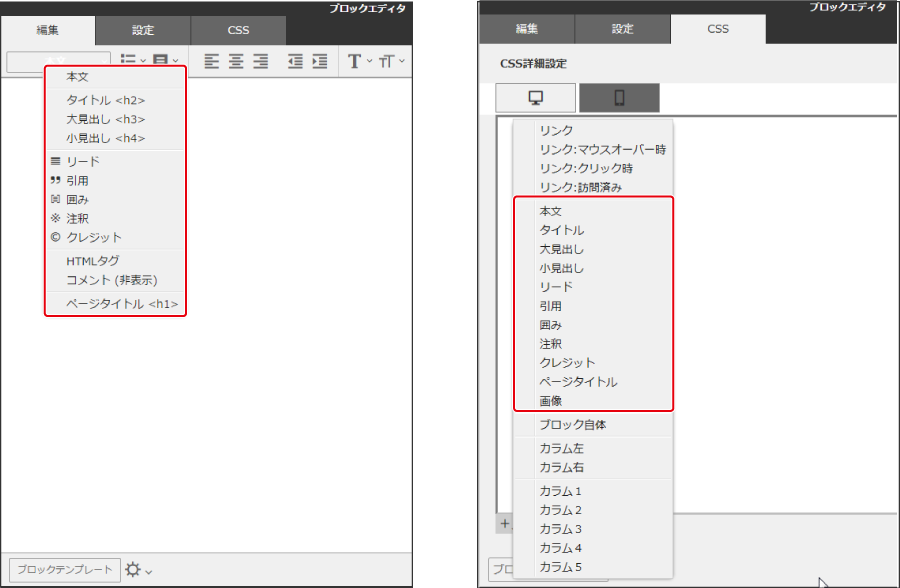Choose タイトル <h2> style
Screen dimensions: 900x588
click(115, 100)
